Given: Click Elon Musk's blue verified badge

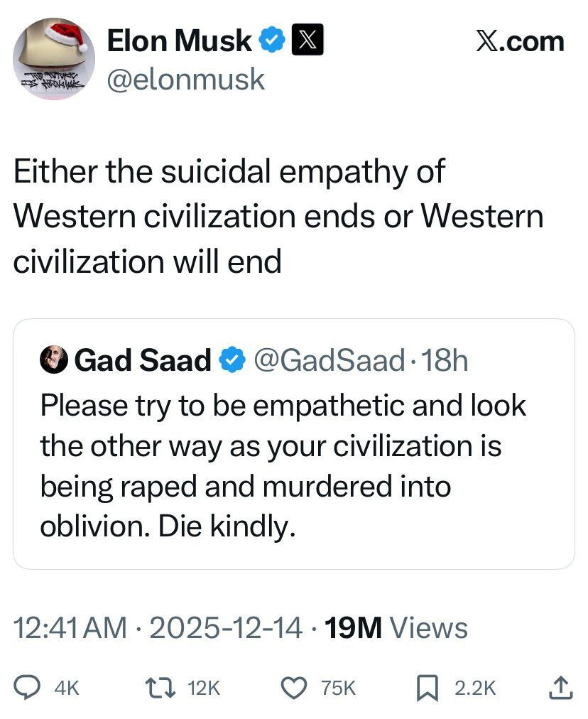Looking at the screenshot, I should [271, 41].
